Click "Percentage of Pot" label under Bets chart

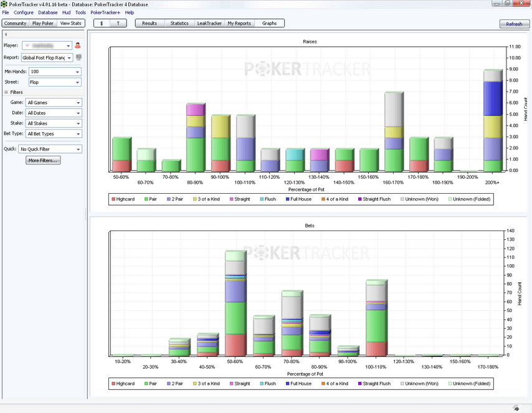point(305,374)
